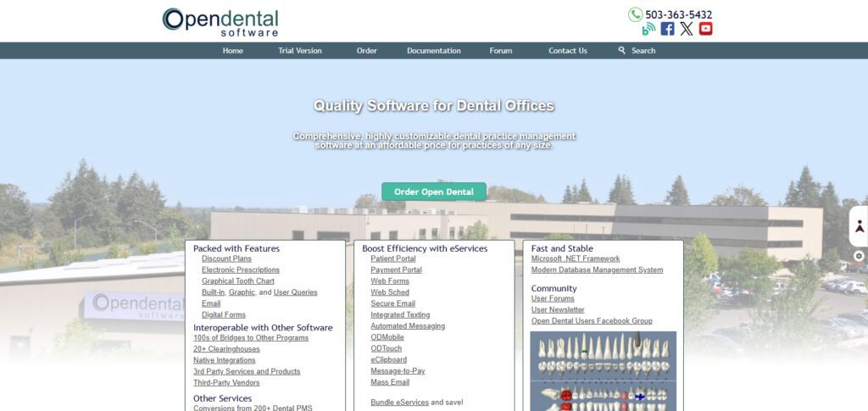Open the Mass Email link
868x411 pixels.
click(x=390, y=382)
